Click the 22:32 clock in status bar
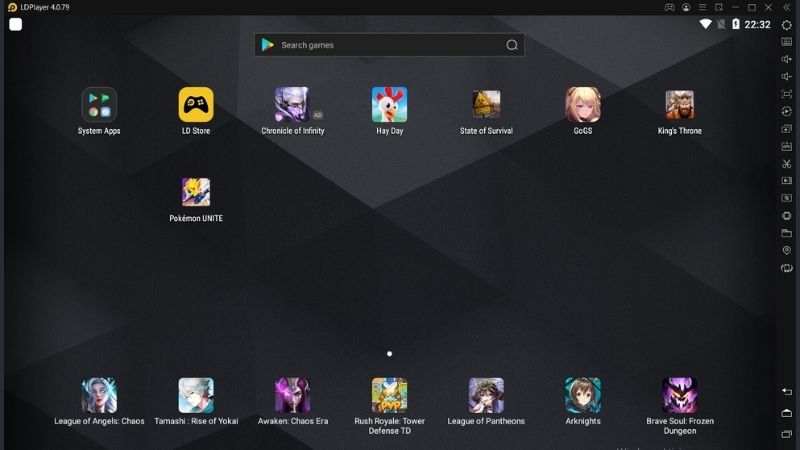The width and height of the screenshot is (800, 450). (x=758, y=24)
